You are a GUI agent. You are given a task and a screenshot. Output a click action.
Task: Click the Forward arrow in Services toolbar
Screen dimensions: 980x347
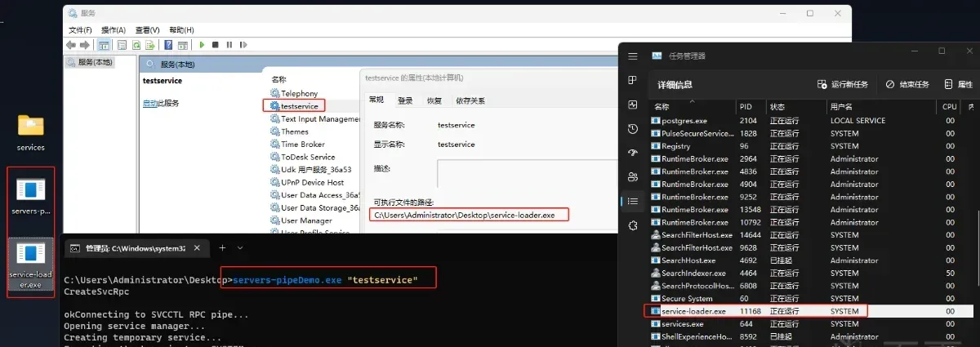point(84,45)
